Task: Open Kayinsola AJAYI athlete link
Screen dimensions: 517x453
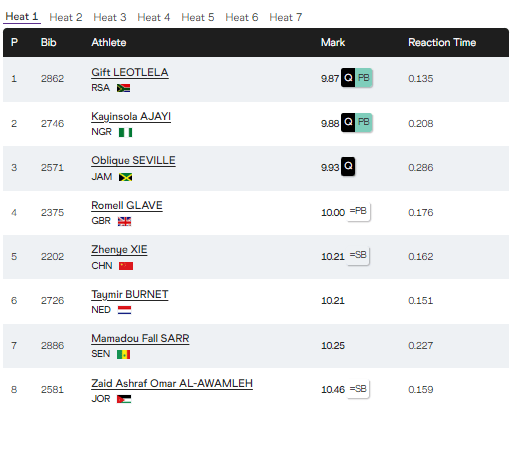Action: pyautogui.click(x=131, y=117)
